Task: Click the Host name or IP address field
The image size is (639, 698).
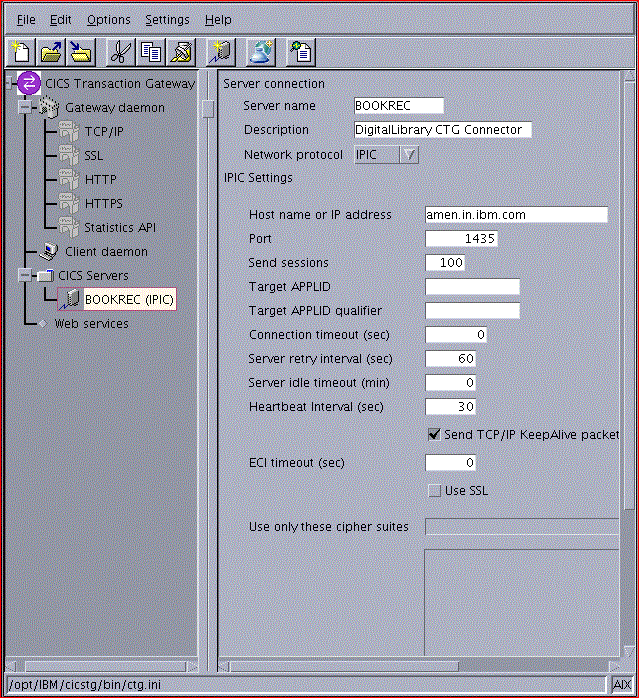Action: pos(516,215)
